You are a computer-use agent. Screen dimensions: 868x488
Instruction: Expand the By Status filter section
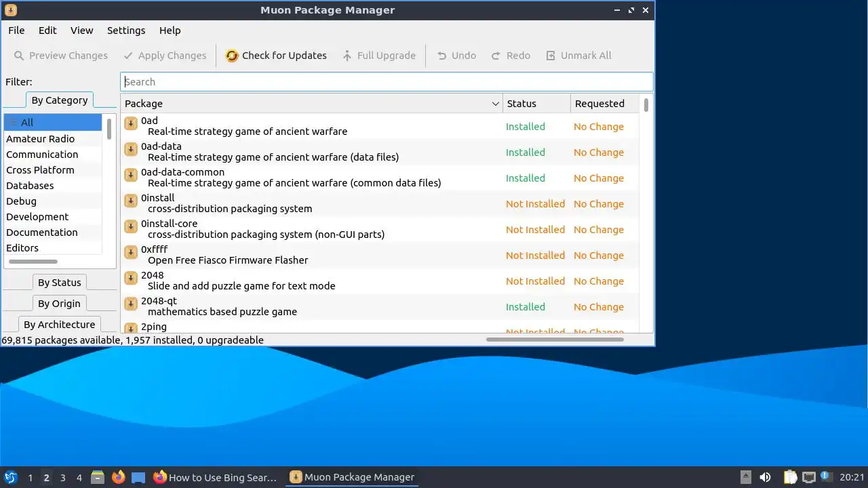point(60,283)
